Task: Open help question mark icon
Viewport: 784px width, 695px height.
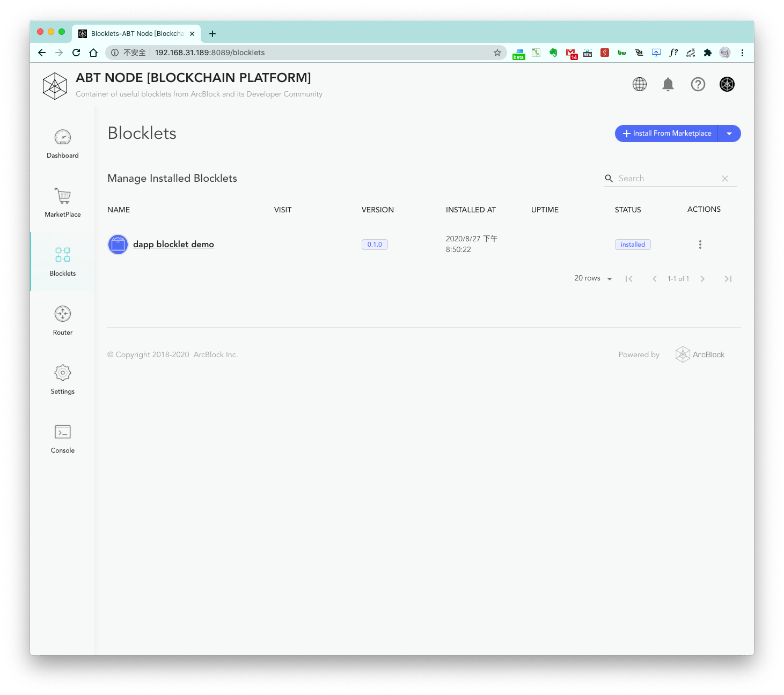Action: tap(698, 84)
